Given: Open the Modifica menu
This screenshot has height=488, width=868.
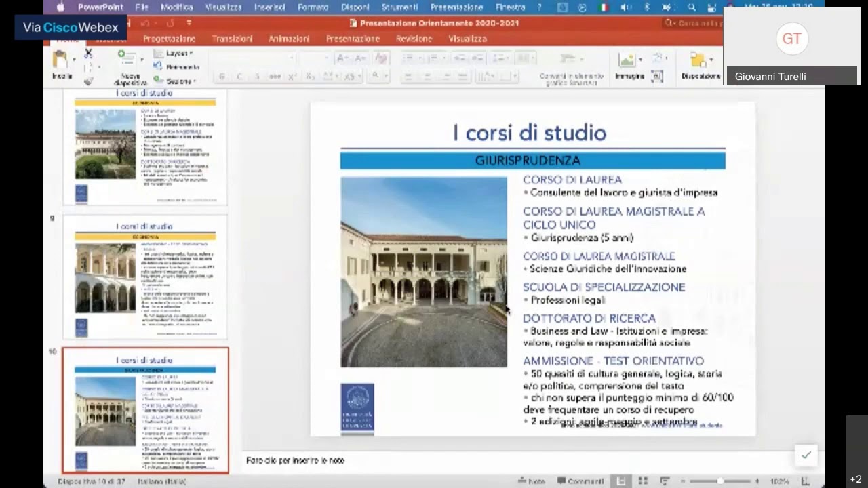Looking at the screenshot, I should pyautogui.click(x=176, y=7).
